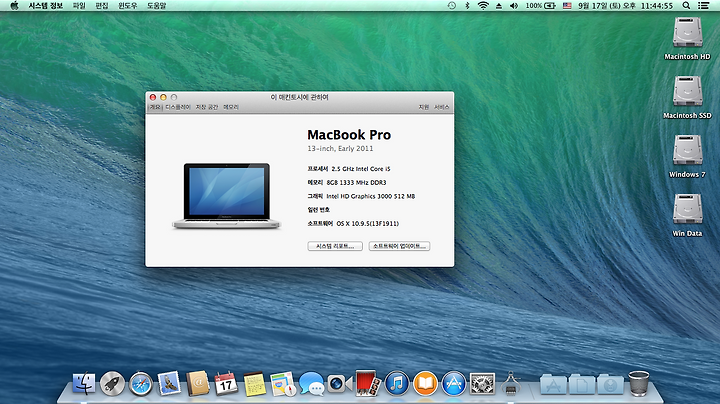The height and width of the screenshot is (404, 720).
Task: Click the eject menu bar icon
Action: pyautogui.click(x=499, y=6)
